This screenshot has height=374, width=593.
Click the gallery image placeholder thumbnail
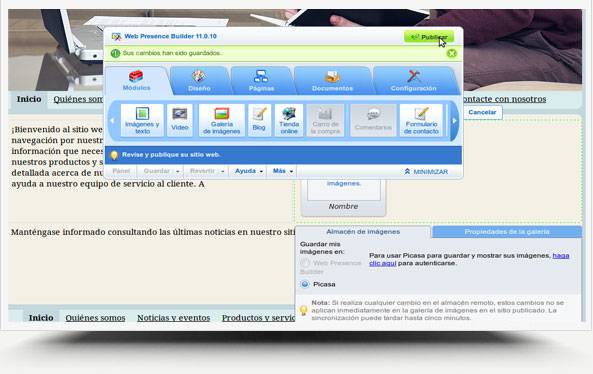tap(344, 190)
